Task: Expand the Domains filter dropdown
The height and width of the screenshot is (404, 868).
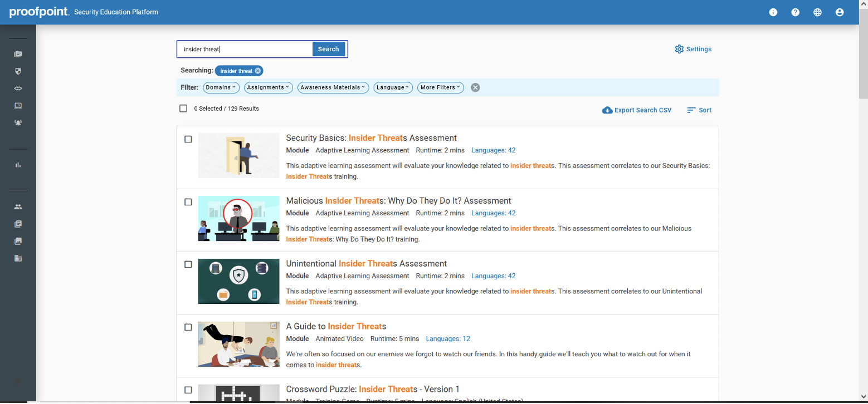Action: click(221, 87)
